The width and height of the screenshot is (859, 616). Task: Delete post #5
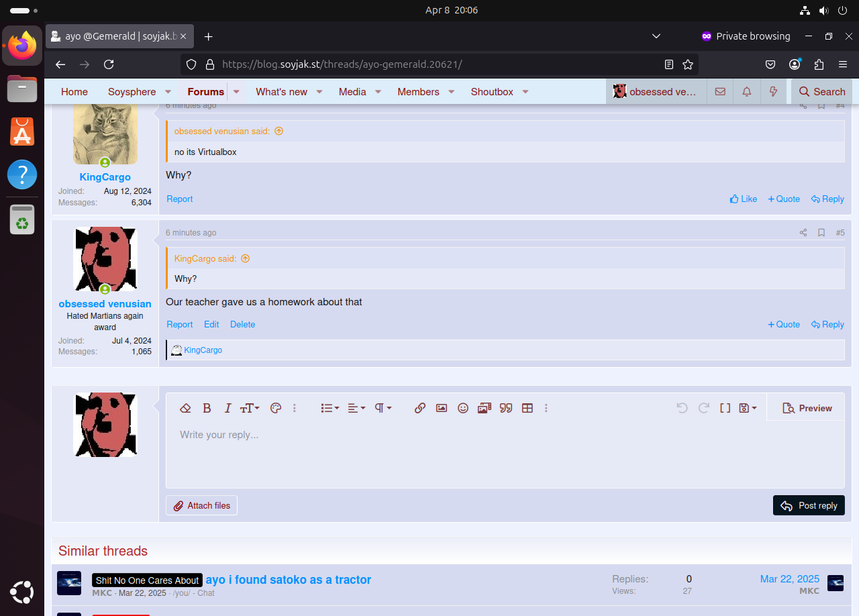tap(243, 324)
